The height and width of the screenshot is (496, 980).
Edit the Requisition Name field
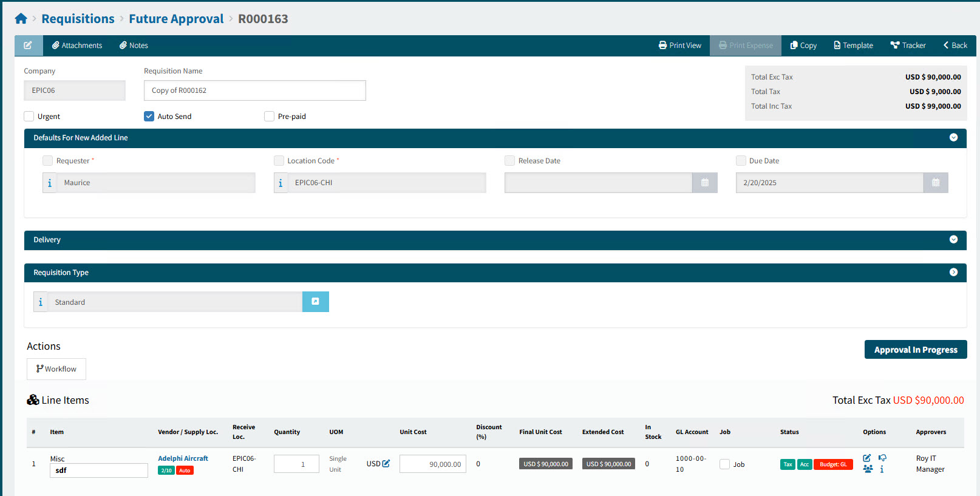[255, 90]
